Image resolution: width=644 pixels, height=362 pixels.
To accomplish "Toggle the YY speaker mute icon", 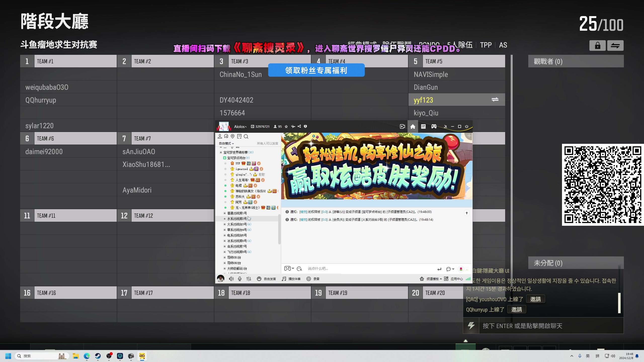I will tap(231, 279).
